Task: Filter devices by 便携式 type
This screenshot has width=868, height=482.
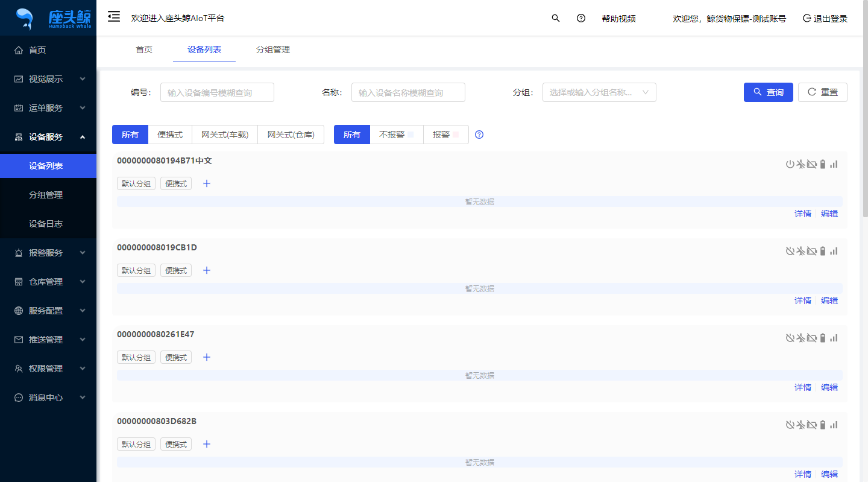Action: (170, 135)
